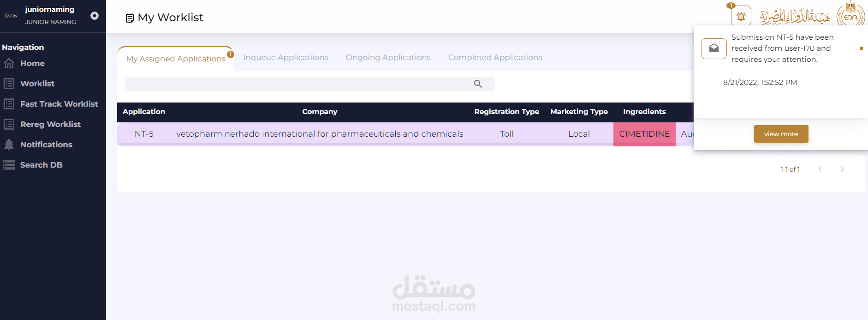Click the Search DB database icon

click(9, 165)
